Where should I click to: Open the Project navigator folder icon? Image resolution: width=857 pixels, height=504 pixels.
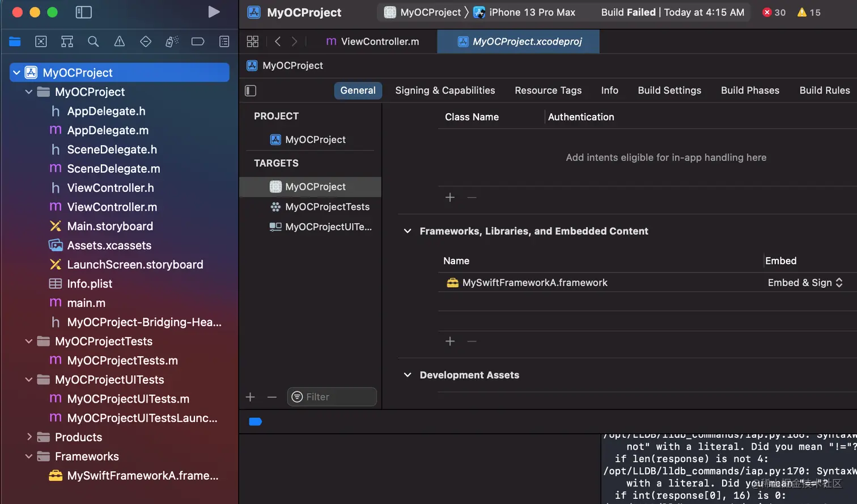click(15, 41)
